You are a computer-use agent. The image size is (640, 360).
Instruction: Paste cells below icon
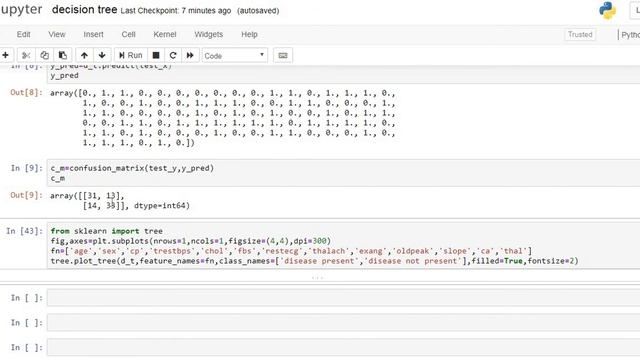(63, 55)
